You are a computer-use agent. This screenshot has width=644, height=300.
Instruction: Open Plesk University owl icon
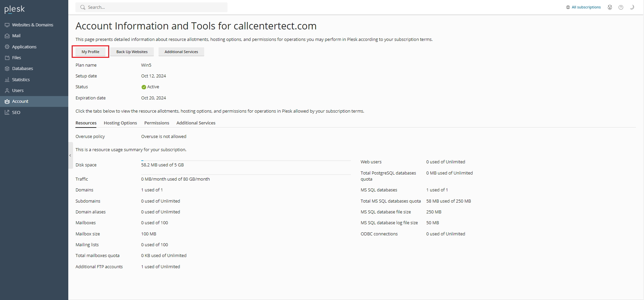coord(610,7)
